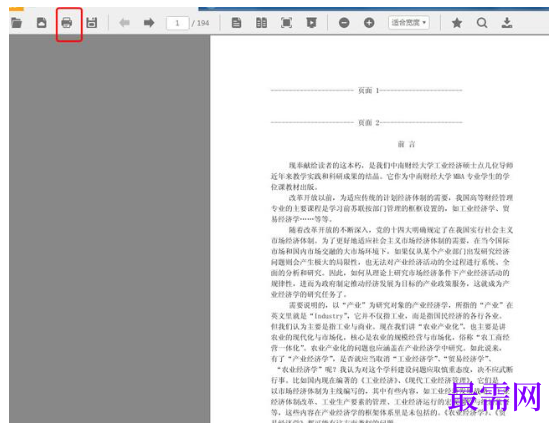Switch to single page view
The width and height of the screenshot is (560, 428).
coord(236,23)
